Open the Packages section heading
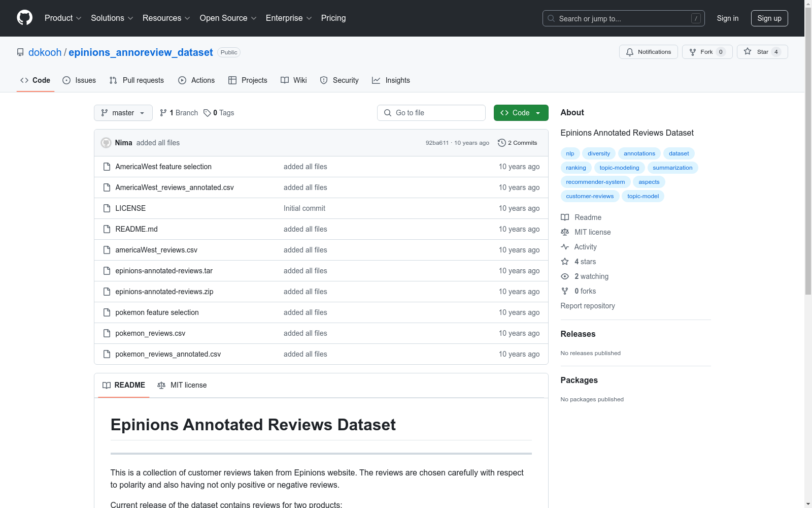The width and height of the screenshot is (812, 508). [x=579, y=380]
